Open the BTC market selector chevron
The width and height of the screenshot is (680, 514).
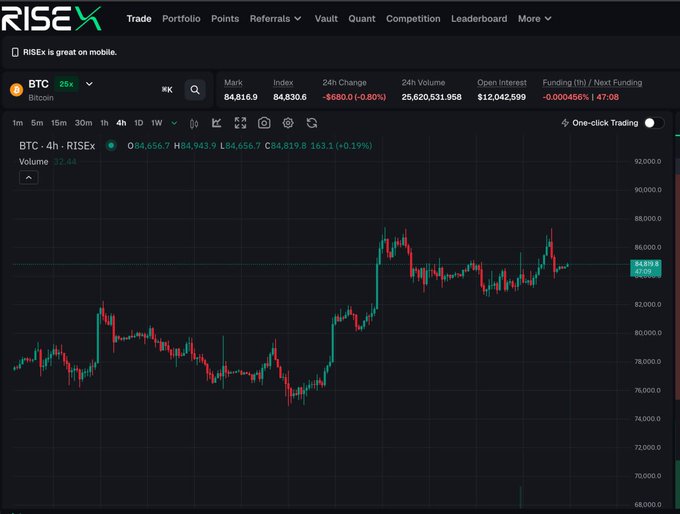(89, 84)
